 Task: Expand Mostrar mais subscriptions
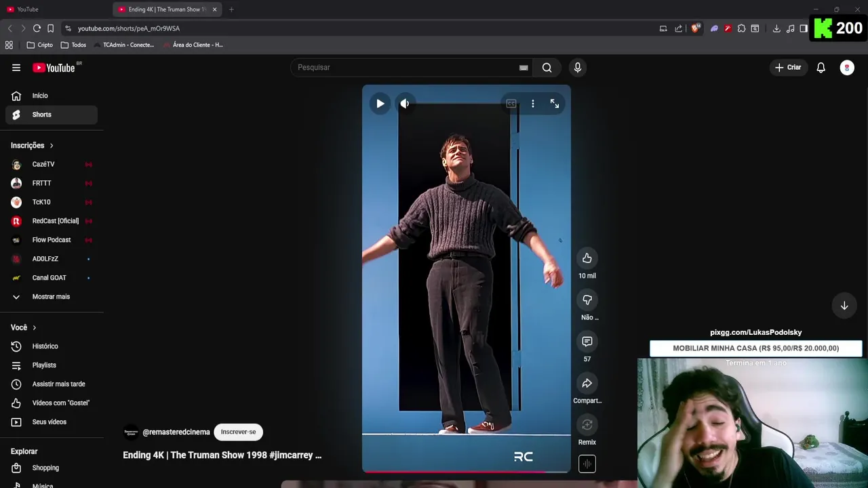coord(52,297)
